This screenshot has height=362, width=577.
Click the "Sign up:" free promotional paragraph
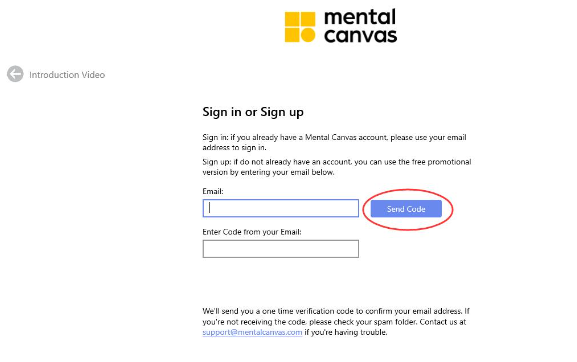click(337, 167)
